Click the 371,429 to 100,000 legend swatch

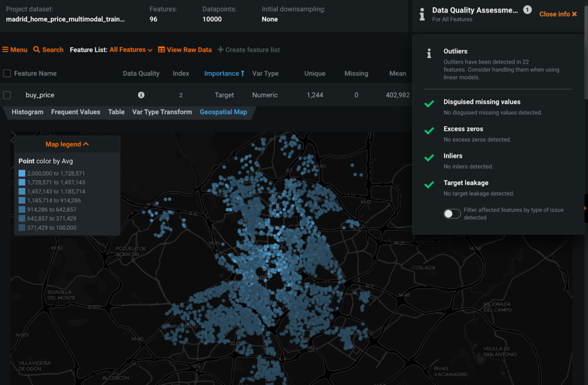pyautogui.click(x=22, y=228)
